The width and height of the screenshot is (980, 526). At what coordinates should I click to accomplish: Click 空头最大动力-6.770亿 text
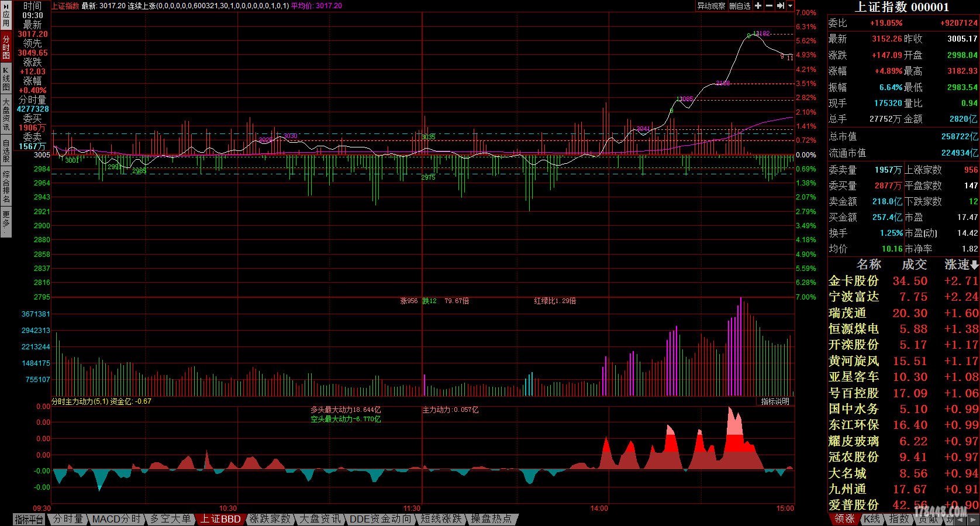pyautogui.click(x=346, y=419)
